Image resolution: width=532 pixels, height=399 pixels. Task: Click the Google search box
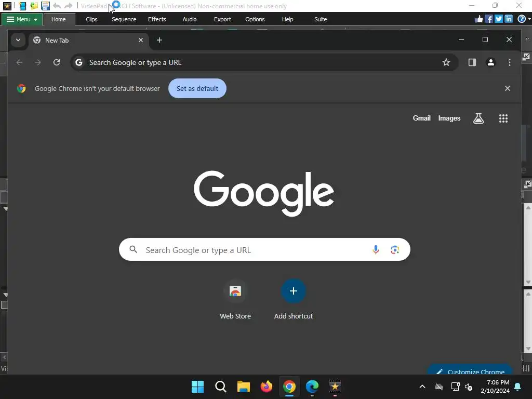[x=264, y=250]
